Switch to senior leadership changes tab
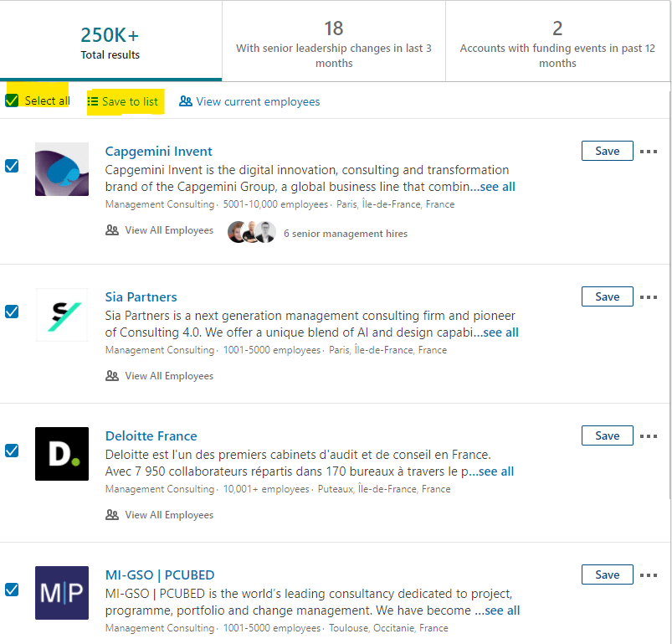 [x=334, y=41]
